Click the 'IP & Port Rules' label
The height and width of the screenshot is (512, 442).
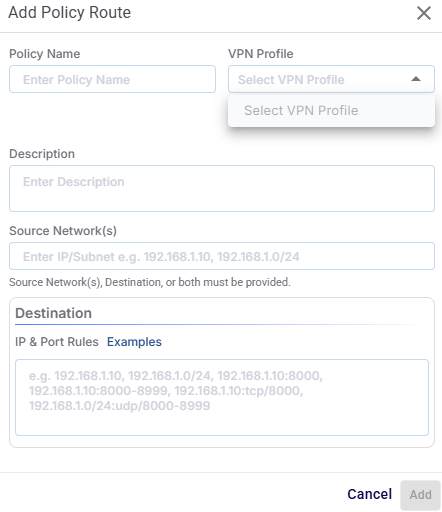point(57,342)
